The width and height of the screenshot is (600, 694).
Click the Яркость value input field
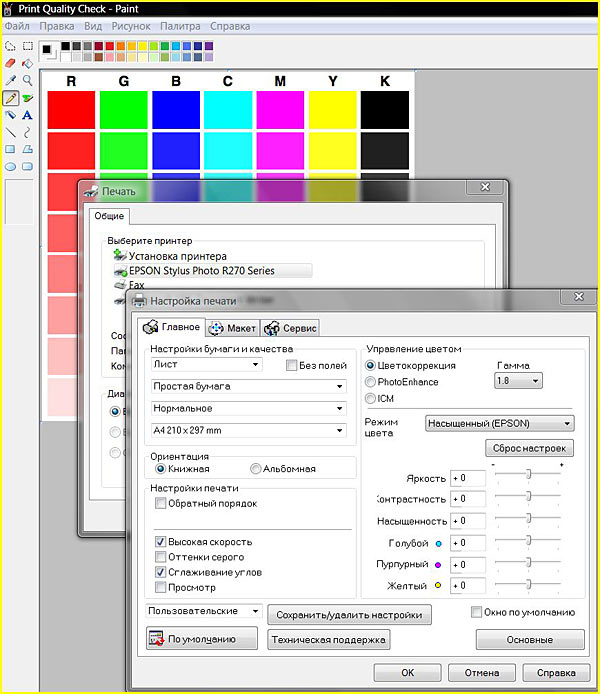tap(468, 478)
